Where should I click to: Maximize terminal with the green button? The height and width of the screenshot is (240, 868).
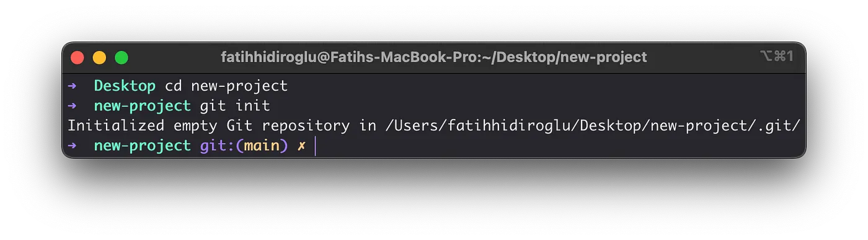coord(122,58)
